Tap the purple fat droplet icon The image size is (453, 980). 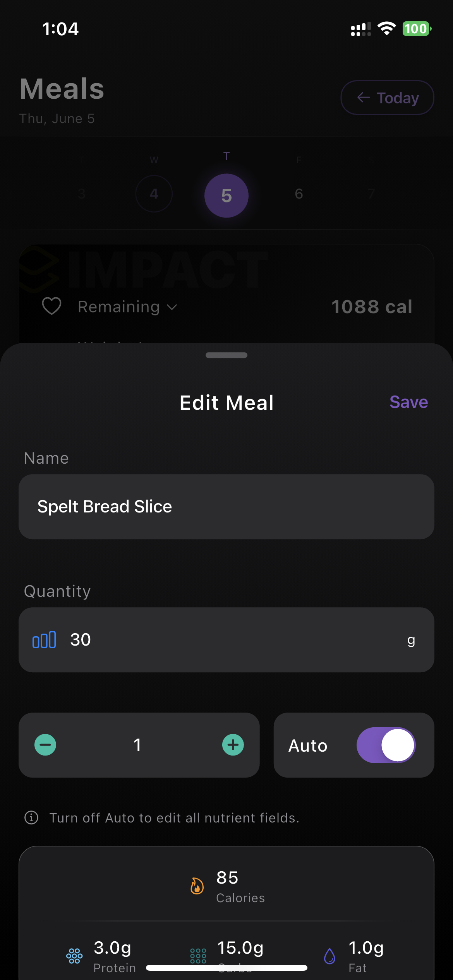point(329,956)
